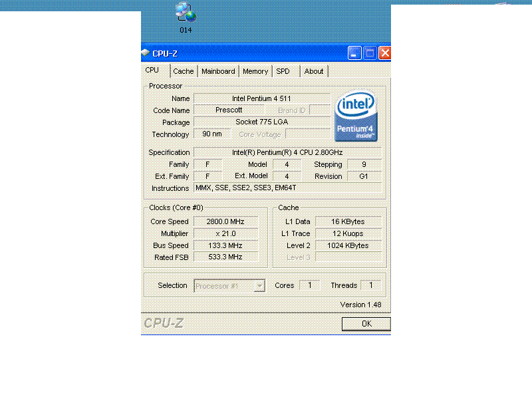Click the Bus Speed value 133.3 MHz
The image size is (532, 399).
click(x=225, y=245)
